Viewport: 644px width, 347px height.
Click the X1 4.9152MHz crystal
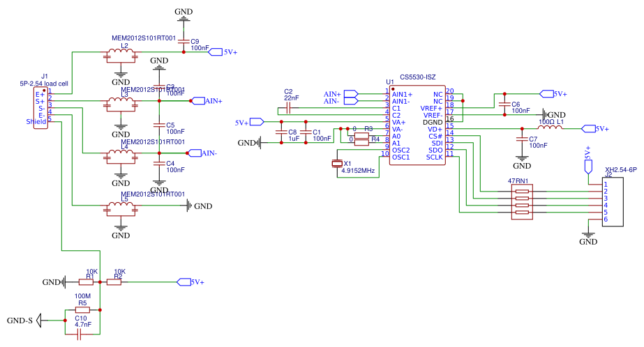[x=338, y=164]
